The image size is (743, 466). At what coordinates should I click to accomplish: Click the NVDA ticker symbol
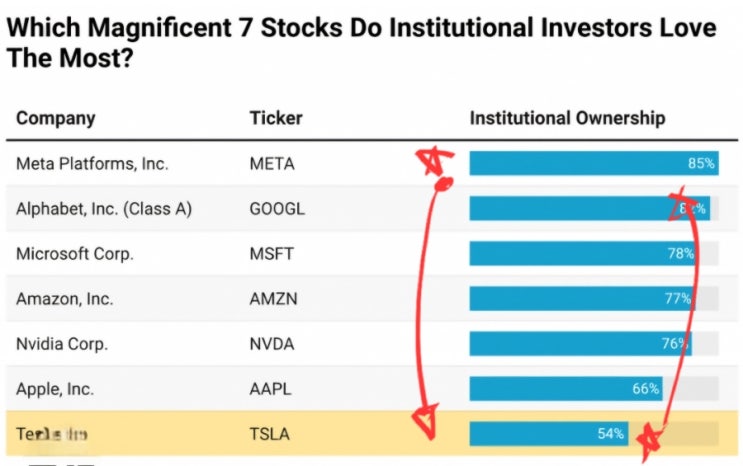pos(272,343)
